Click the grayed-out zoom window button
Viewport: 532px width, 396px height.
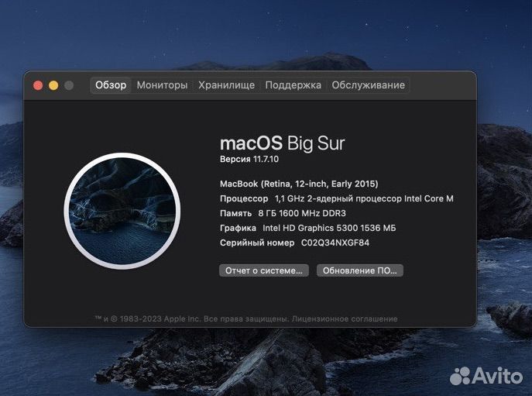click(x=69, y=85)
